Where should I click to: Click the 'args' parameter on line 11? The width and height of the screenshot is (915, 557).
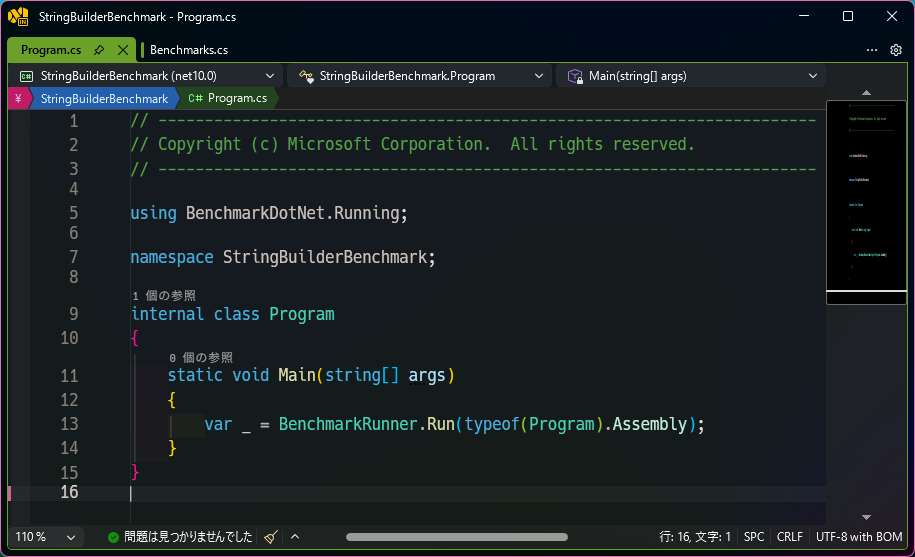tap(427, 375)
